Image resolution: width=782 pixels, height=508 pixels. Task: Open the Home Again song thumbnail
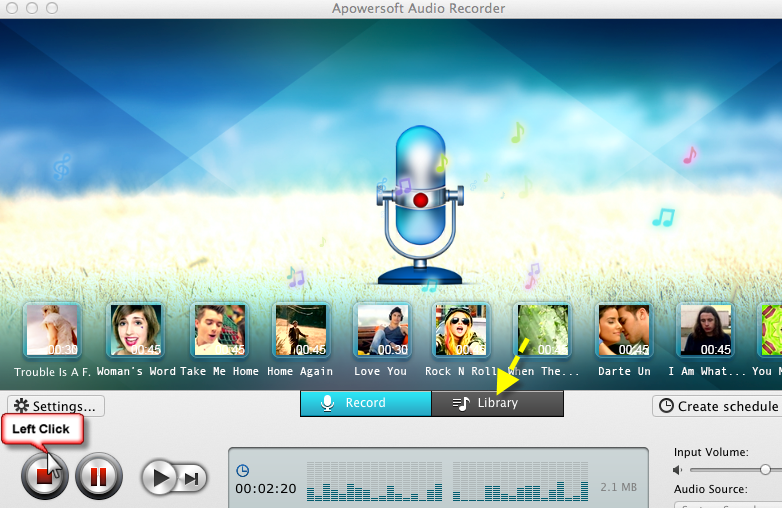tap(301, 331)
